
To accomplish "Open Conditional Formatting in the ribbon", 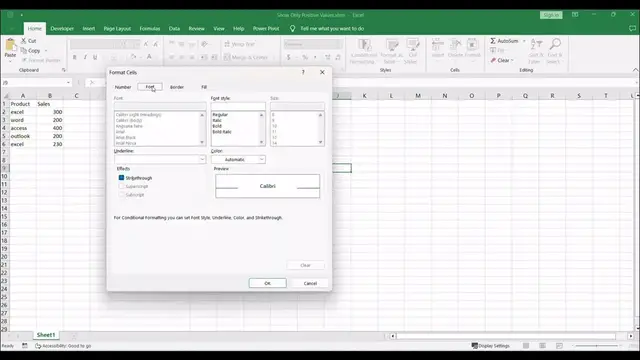I will coord(364,51).
